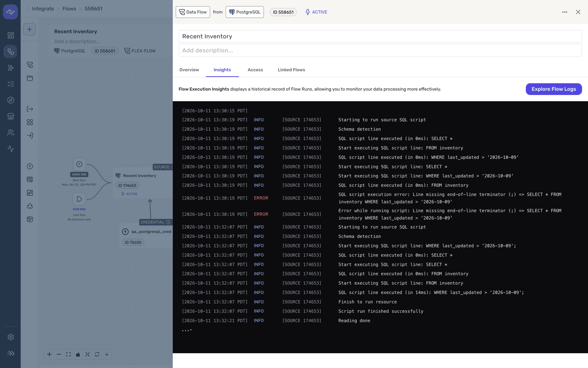
Task: Click the Run Now play button
Action: tap(79, 199)
